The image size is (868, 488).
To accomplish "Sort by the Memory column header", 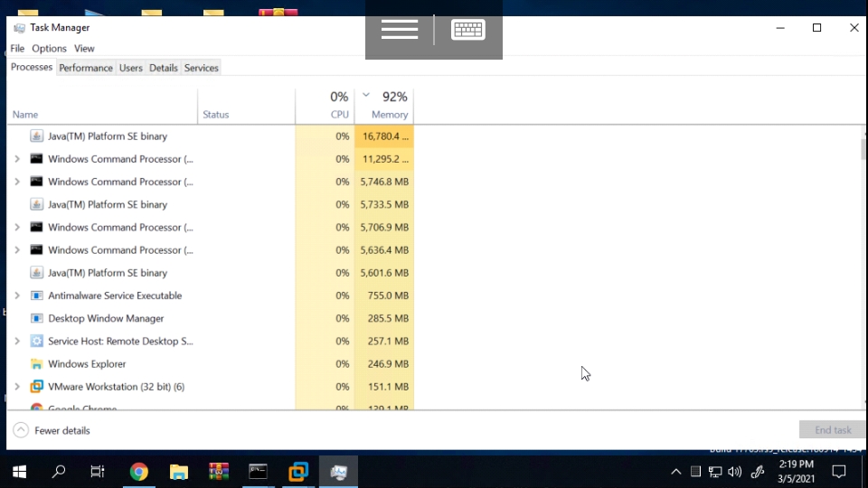I will 384,107.
